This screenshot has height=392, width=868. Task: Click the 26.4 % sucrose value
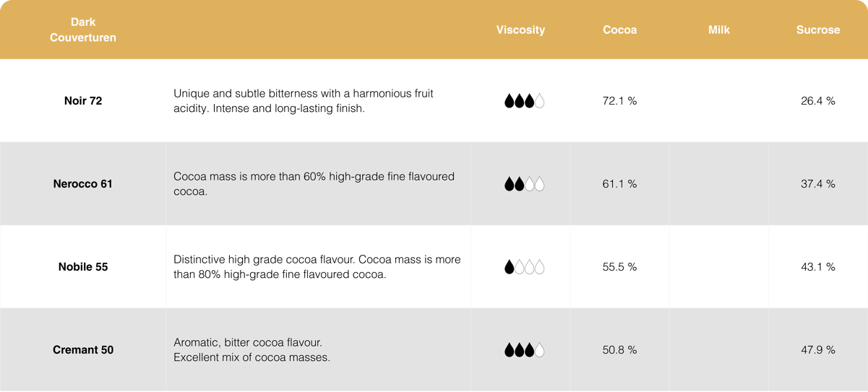coord(817,101)
